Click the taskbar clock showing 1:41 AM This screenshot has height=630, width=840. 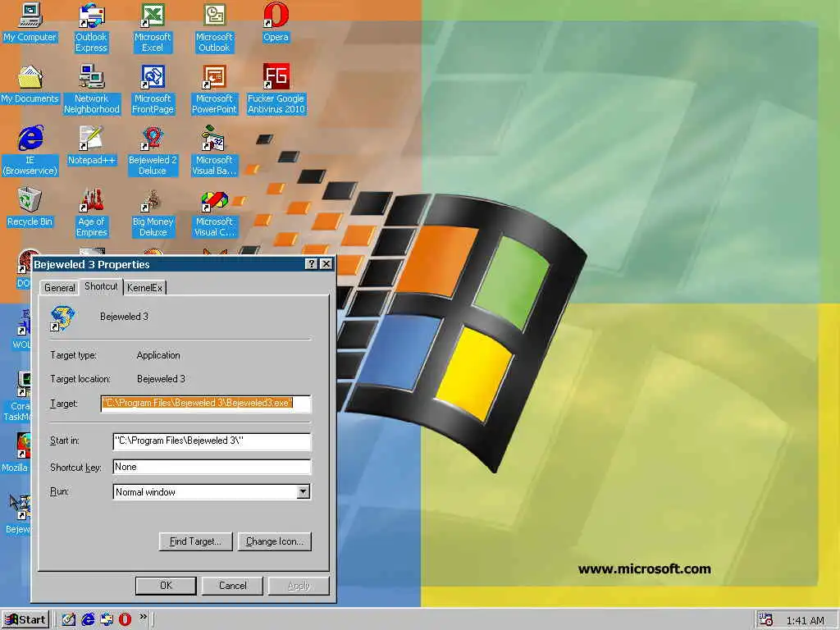point(806,620)
